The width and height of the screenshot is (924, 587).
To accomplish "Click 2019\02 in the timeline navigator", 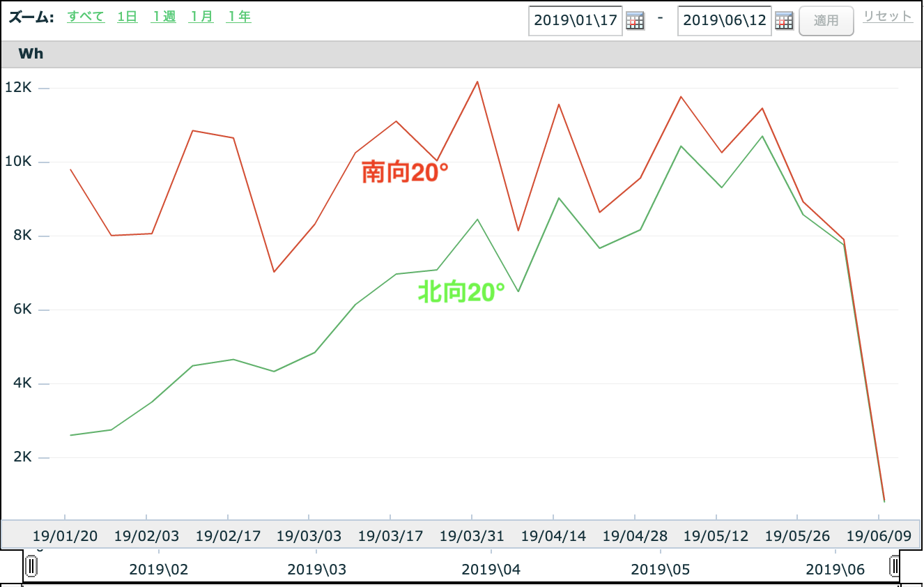I will click(x=159, y=570).
